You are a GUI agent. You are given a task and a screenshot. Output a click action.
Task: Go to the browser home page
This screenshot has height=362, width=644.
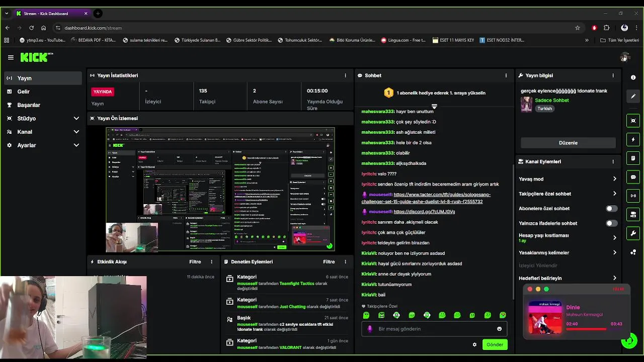coord(43,28)
